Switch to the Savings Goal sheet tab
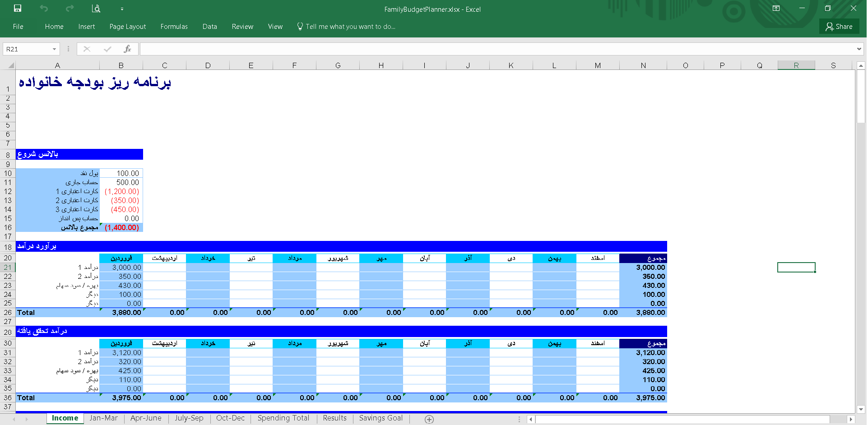The height and width of the screenshot is (425, 868). 381,418
